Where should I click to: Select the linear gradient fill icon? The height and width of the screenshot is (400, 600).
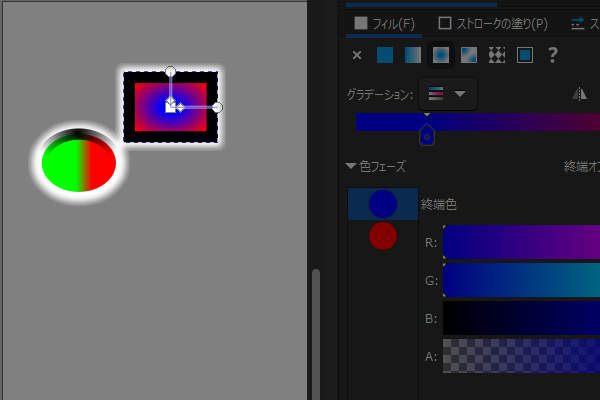[x=413, y=55]
